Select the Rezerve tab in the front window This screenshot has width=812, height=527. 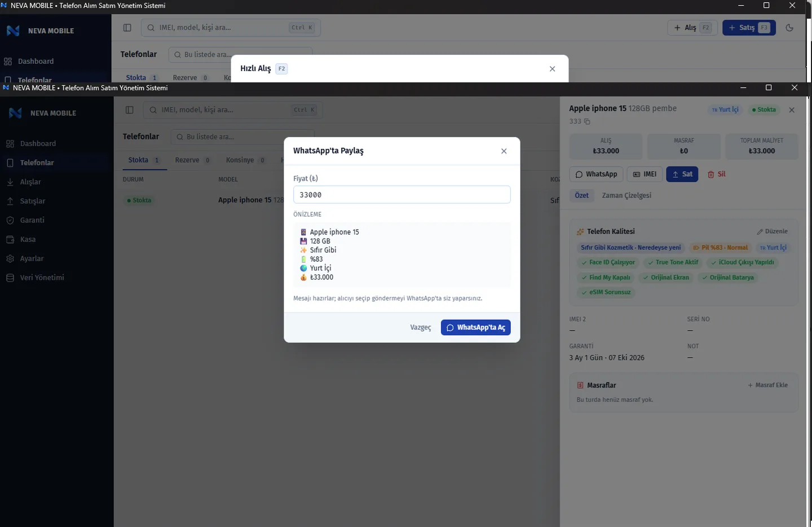(192, 160)
